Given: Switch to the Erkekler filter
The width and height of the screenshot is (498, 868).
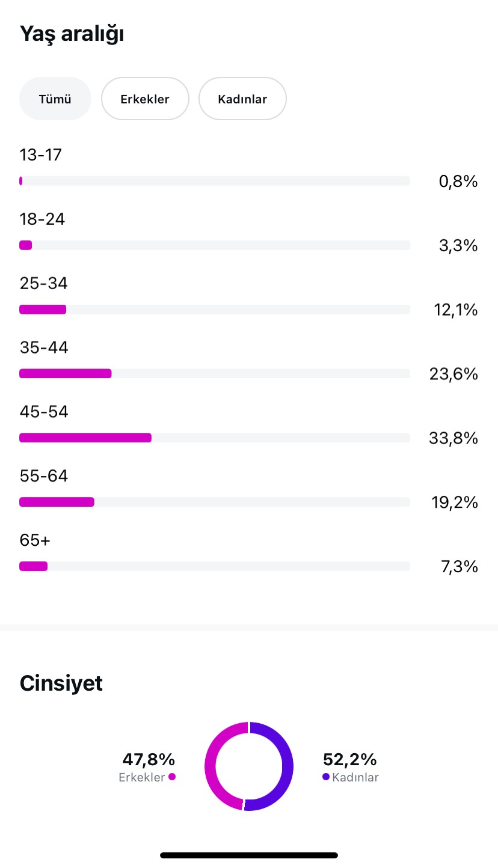Looking at the screenshot, I should pos(145,99).
